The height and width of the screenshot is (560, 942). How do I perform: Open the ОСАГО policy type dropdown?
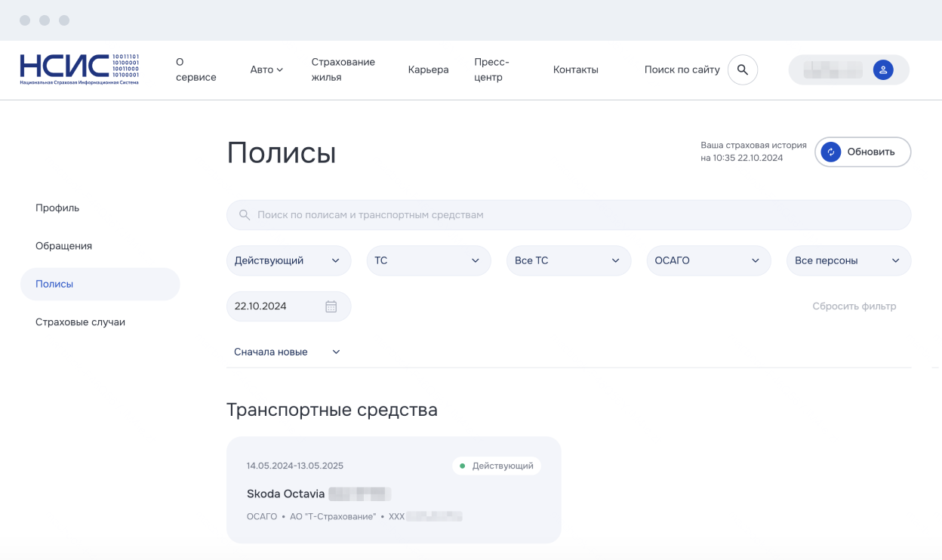pos(708,260)
